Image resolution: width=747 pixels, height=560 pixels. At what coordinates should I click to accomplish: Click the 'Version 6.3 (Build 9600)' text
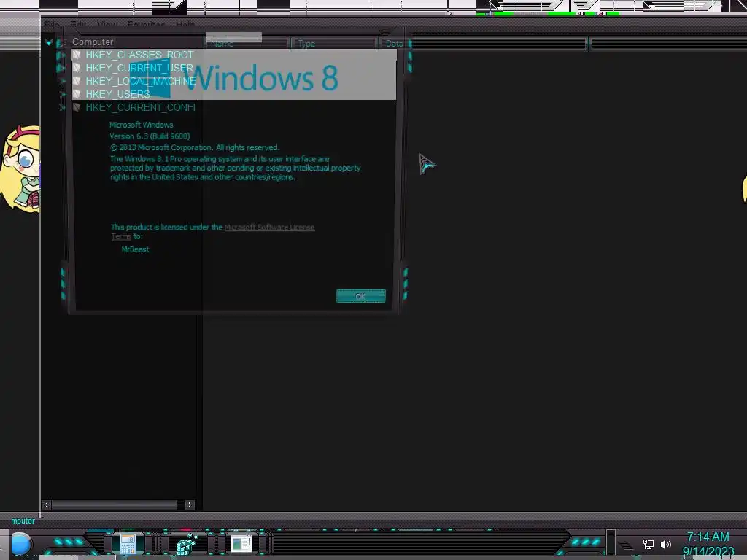[150, 136]
